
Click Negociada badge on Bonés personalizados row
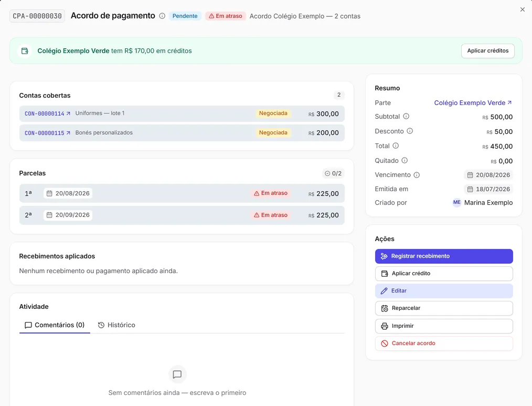273,133
